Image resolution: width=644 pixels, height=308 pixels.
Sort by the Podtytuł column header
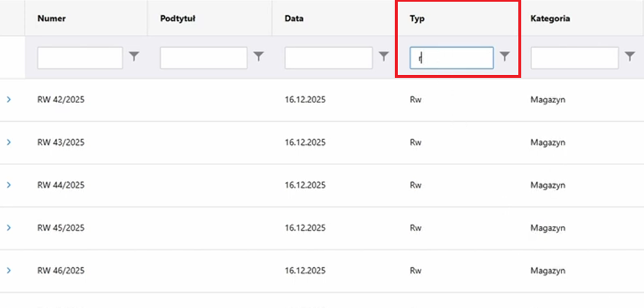point(178,18)
